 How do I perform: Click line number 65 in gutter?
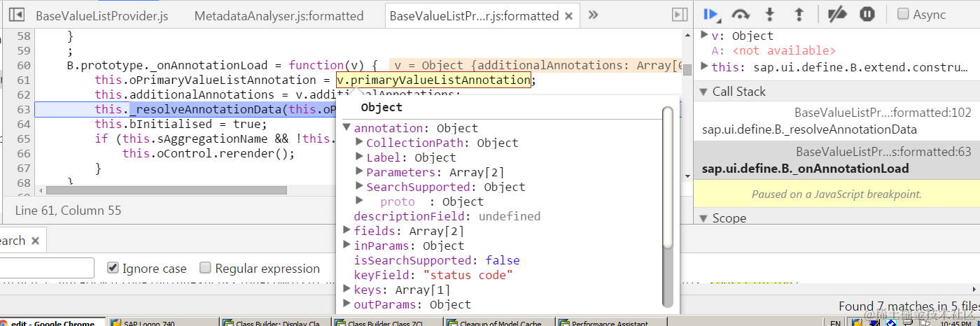coord(24,139)
